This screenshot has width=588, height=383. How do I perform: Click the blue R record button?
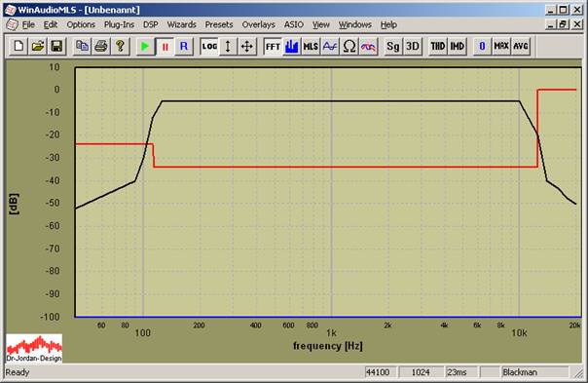coord(184,47)
